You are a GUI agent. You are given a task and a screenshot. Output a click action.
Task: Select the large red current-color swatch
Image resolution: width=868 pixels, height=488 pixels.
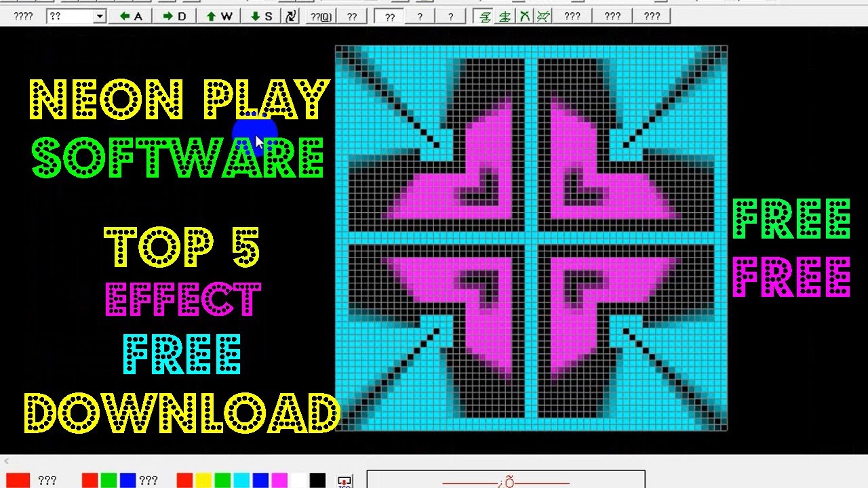18,481
